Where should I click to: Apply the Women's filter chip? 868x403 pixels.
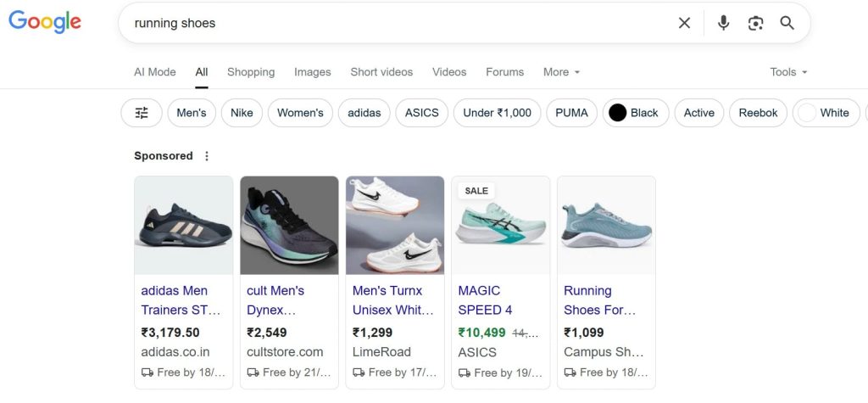pyautogui.click(x=300, y=113)
